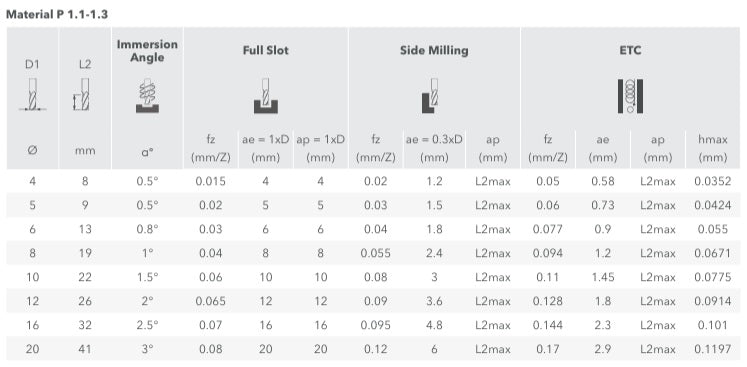Select the Full Slot column header
The width and height of the screenshot is (747, 367).
coord(266,50)
